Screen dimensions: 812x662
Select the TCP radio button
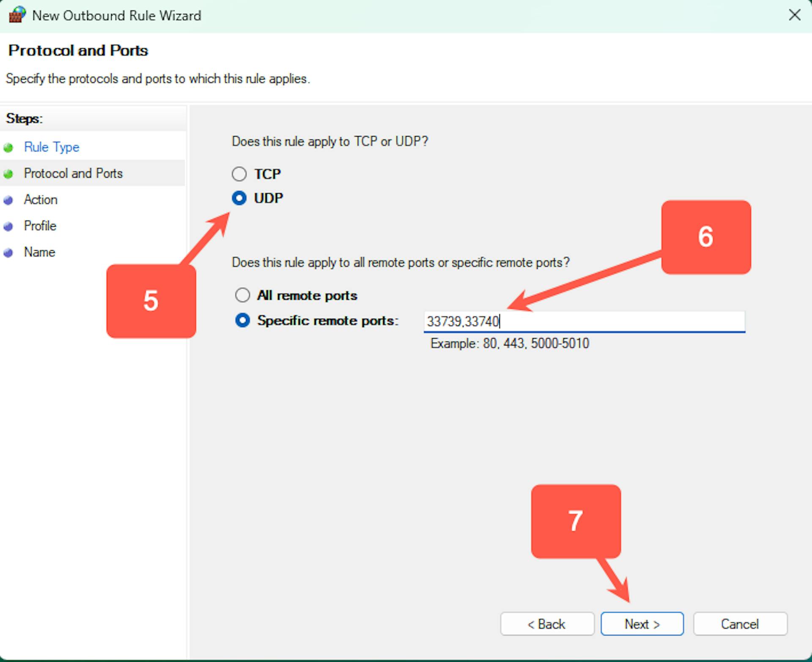(239, 174)
